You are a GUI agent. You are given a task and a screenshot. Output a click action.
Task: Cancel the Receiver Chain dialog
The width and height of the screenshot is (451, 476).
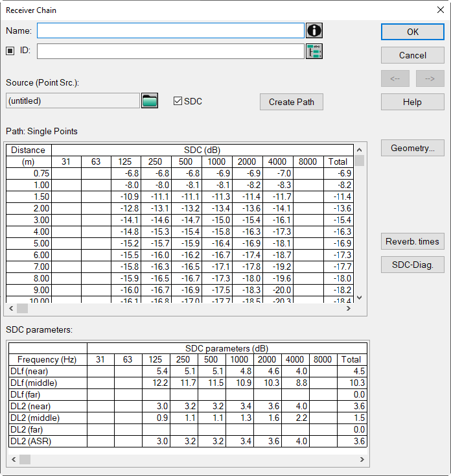click(x=413, y=55)
